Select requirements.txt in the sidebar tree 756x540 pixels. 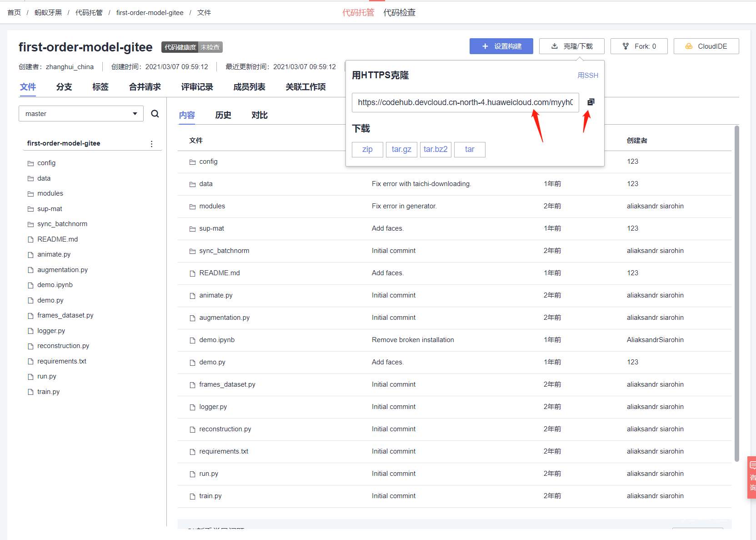click(x=62, y=361)
